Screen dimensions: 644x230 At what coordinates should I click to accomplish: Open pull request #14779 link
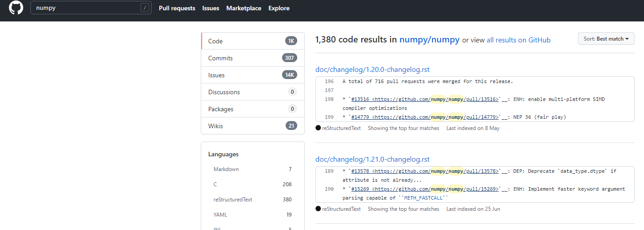pos(425,117)
